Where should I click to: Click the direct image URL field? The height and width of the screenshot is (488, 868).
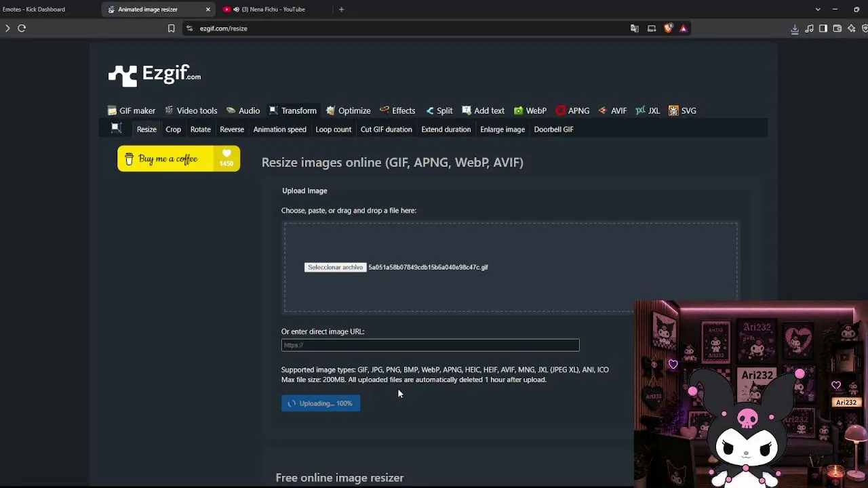(430, 345)
